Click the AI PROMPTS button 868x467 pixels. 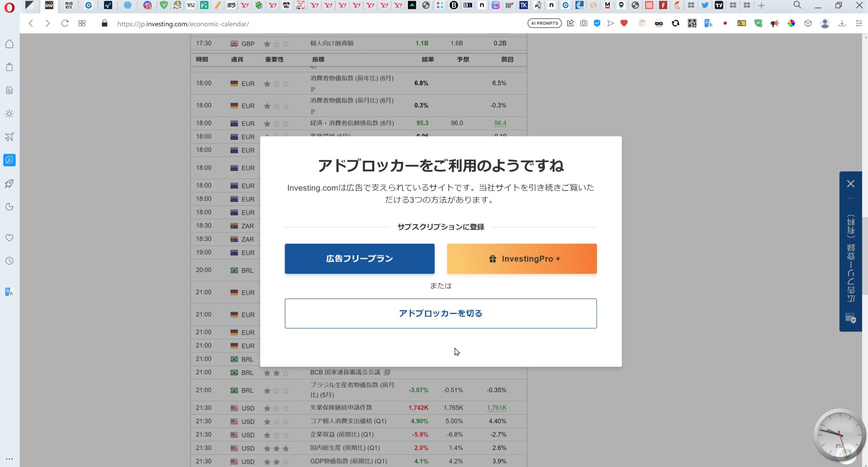(x=545, y=23)
